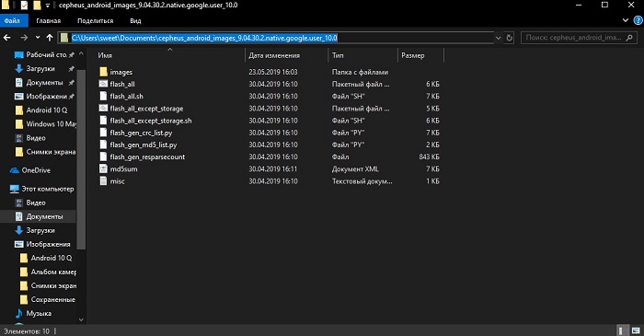Open Загрузки under Этот компьютер

[40, 230]
